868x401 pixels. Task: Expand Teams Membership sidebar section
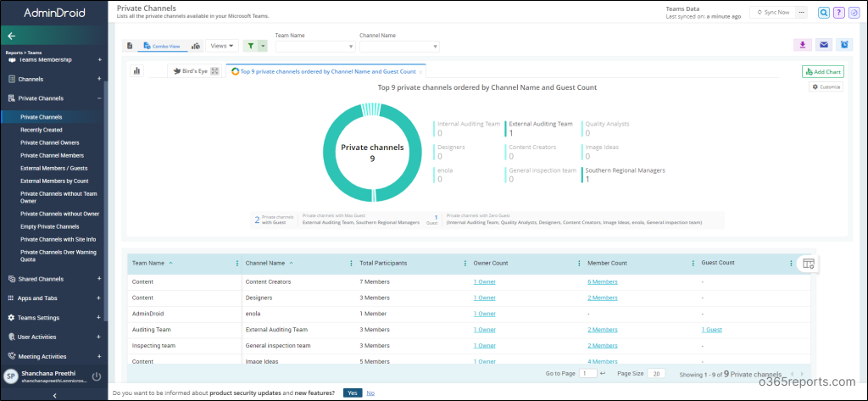(99, 60)
